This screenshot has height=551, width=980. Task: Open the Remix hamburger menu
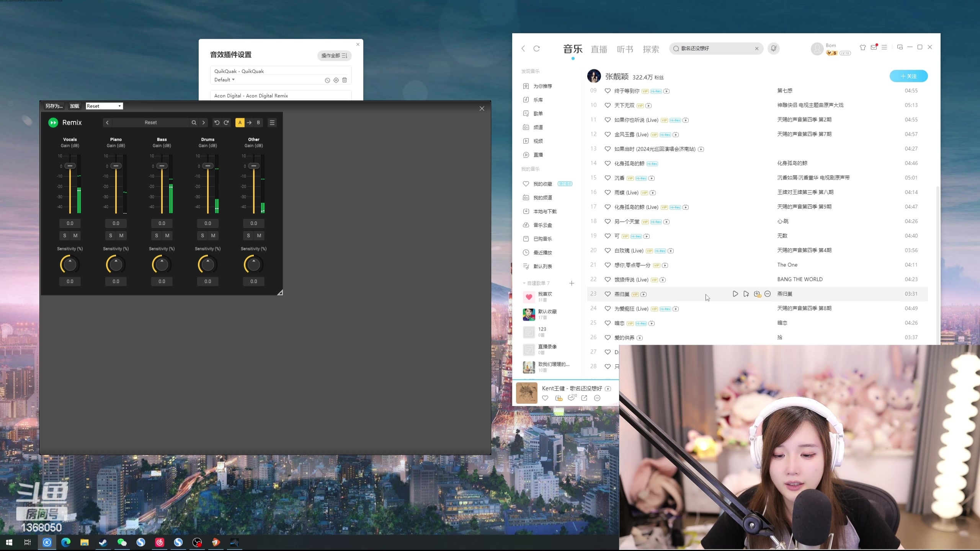tap(272, 122)
